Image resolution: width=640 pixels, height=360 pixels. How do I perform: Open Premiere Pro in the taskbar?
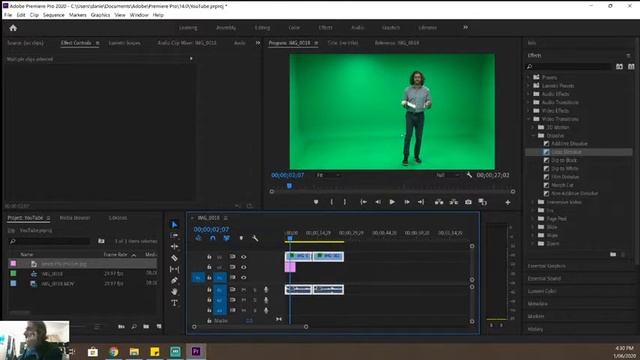196,351
